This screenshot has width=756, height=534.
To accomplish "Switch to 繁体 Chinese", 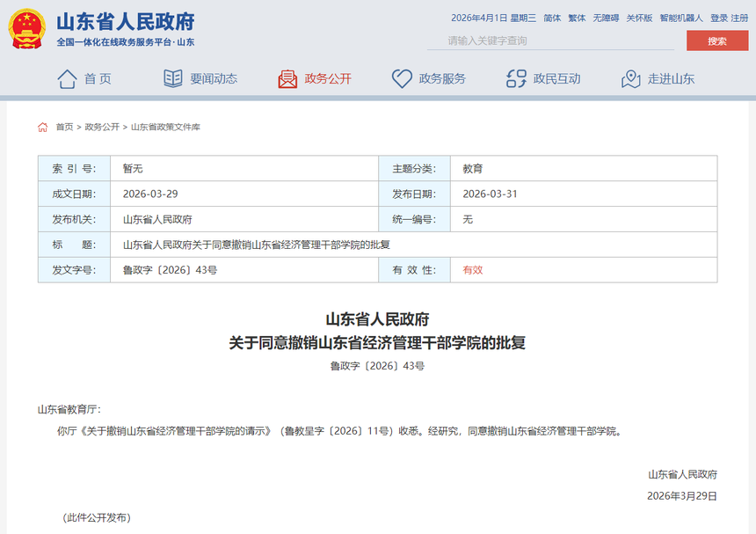I will point(577,18).
